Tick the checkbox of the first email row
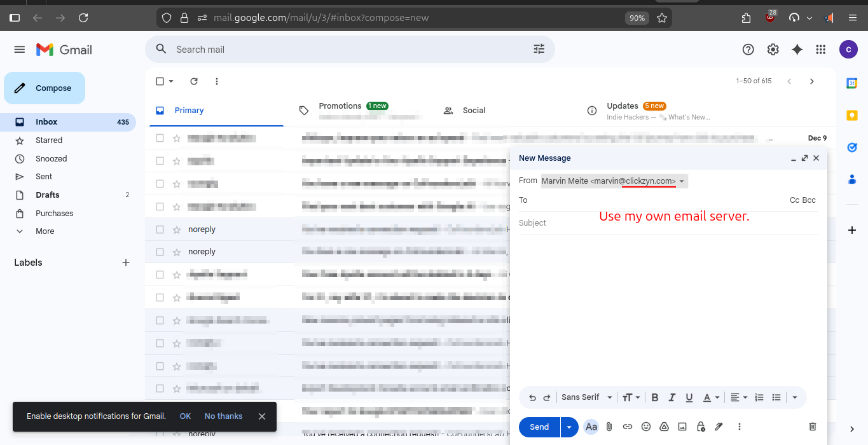This screenshot has height=445, width=868. click(x=160, y=138)
